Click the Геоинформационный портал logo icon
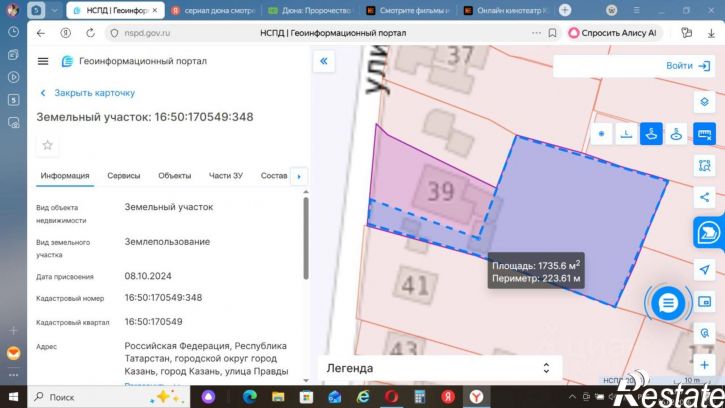 point(68,61)
